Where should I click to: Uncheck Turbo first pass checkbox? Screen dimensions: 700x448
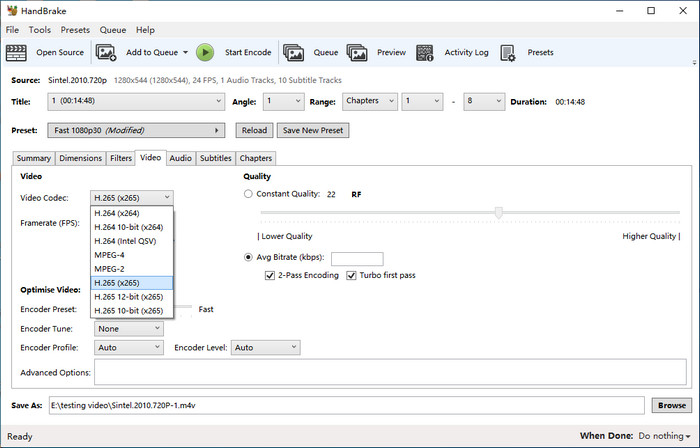(351, 275)
